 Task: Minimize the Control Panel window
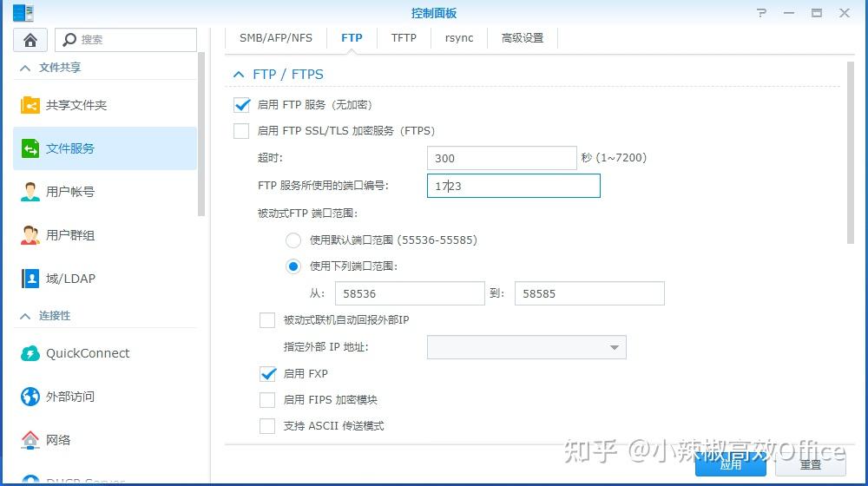[x=789, y=13]
